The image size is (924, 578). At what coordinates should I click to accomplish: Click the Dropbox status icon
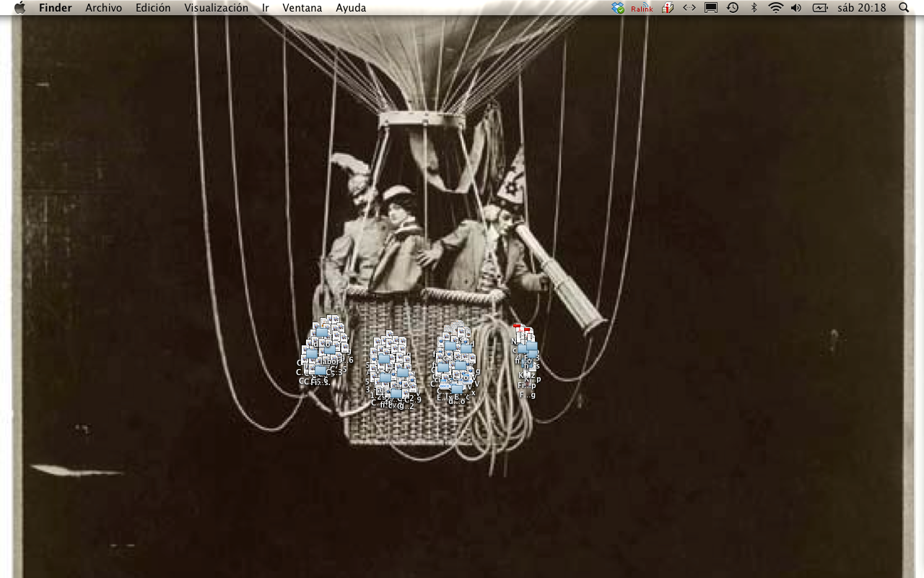coord(618,8)
